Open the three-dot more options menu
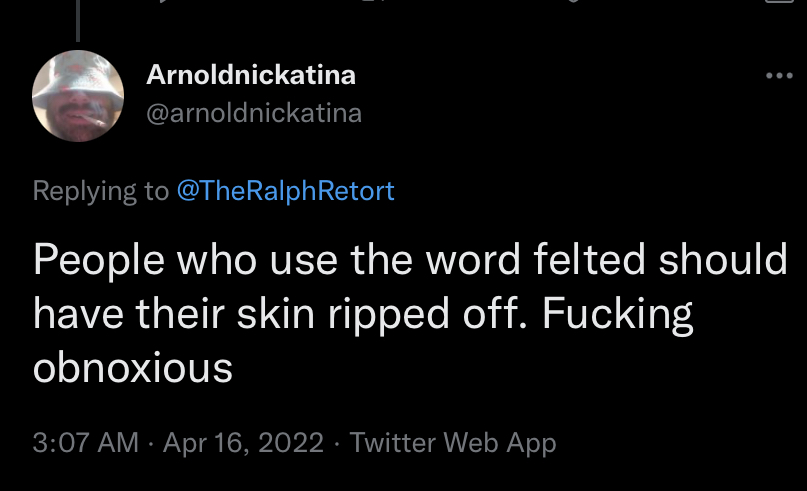Image resolution: width=807 pixels, height=491 pixels. 779,76
